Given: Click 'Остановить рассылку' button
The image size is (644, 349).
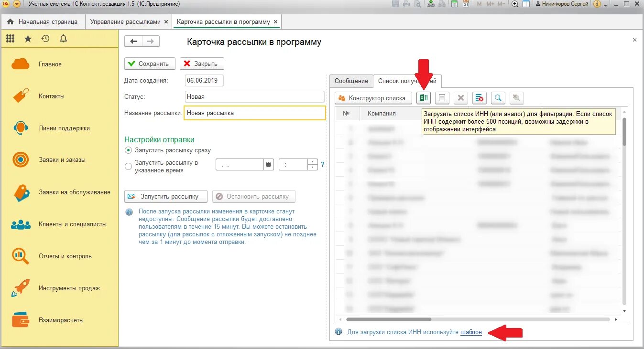Looking at the screenshot, I should coord(254,196).
